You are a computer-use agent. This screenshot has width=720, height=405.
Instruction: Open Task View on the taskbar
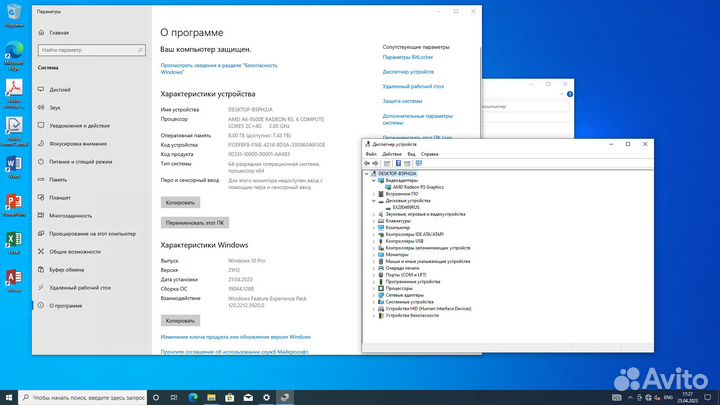click(x=174, y=398)
